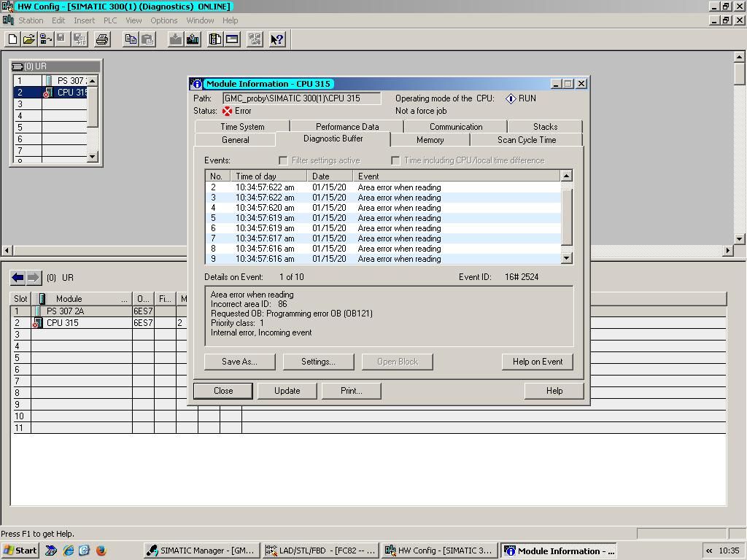
Task: Click the Save and Compile toolbar icon
Action: click(x=80, y=39)
